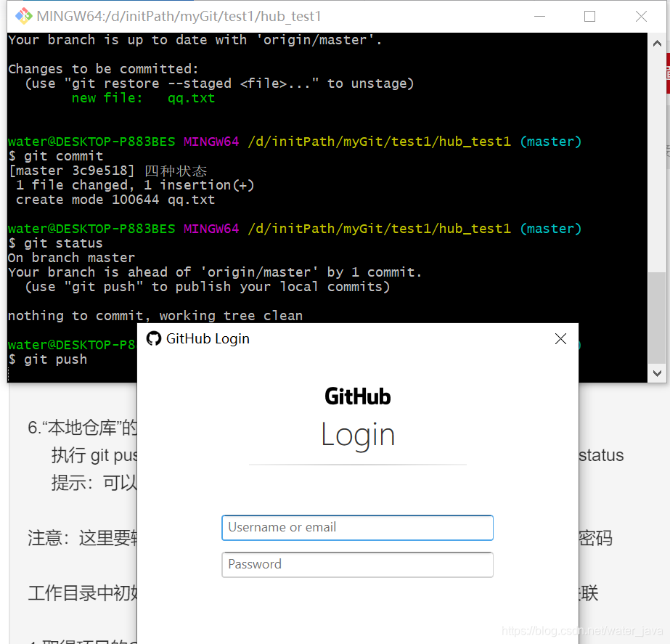Viewport: 670px width, 644px height.
Task: Click the '6.“本地仓库”' heading in blog page
Action: coord(83,428)
